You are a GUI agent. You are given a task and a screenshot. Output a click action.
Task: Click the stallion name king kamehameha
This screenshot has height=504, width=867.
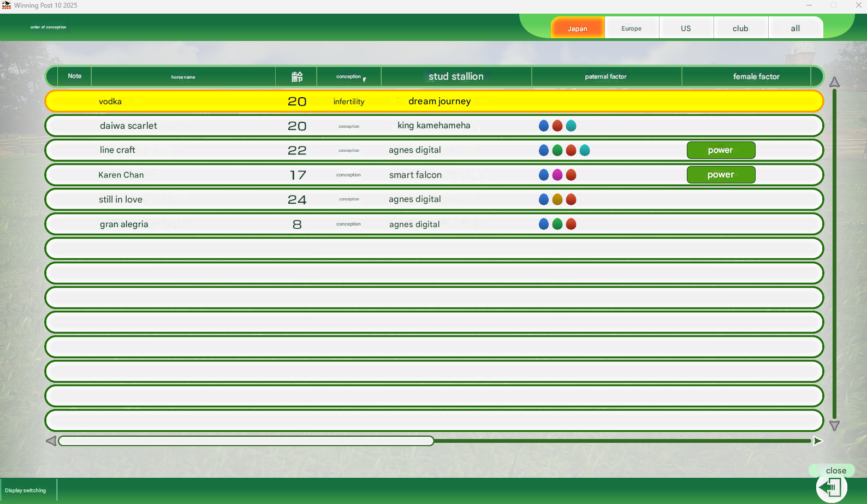coord(434,126)
